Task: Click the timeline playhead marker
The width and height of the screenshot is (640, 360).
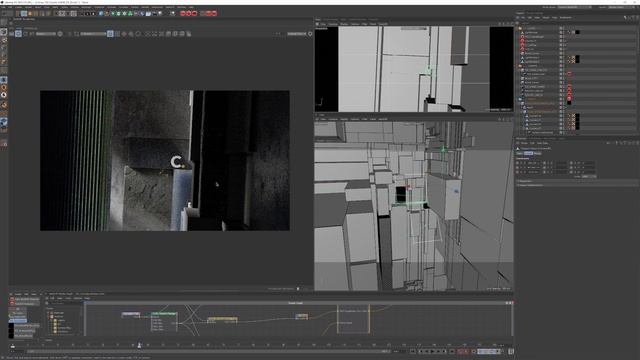Action: 139,345
